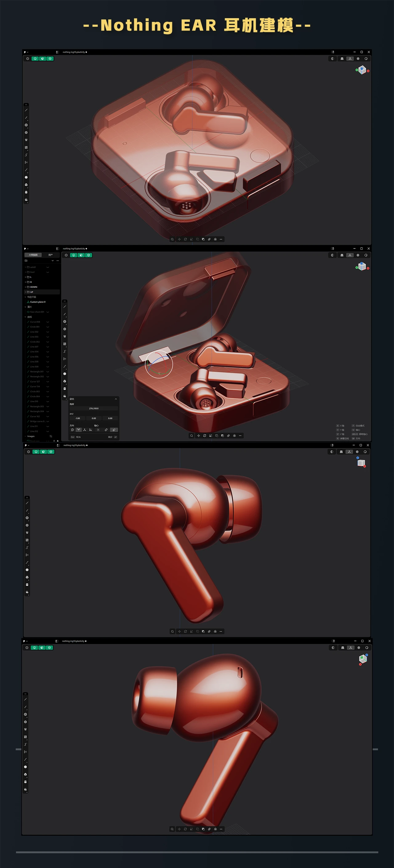Image resolution: width=394 pixels, height=868 pixels.
Task: Click the XYZ field showing -1.00
Action: [78, 418]
